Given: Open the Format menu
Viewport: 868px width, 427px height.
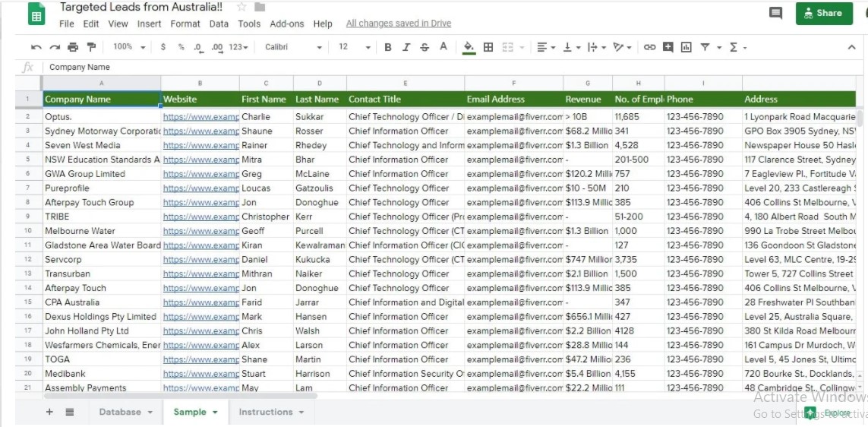Looking at the screenshot, I should pos(185,24).
